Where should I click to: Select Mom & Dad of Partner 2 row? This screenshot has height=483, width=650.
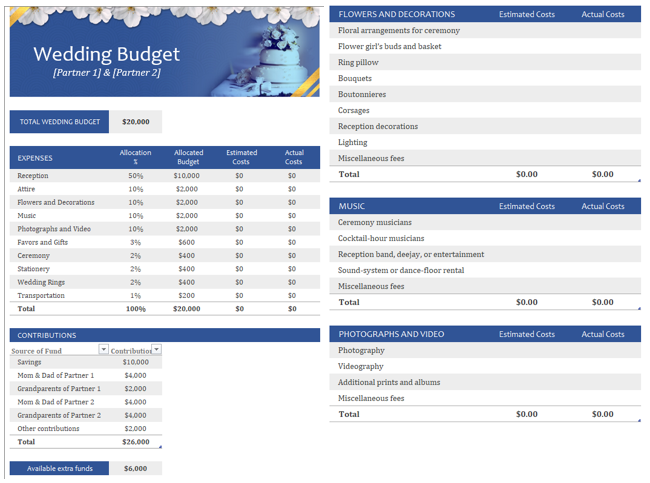click(86, 402)
